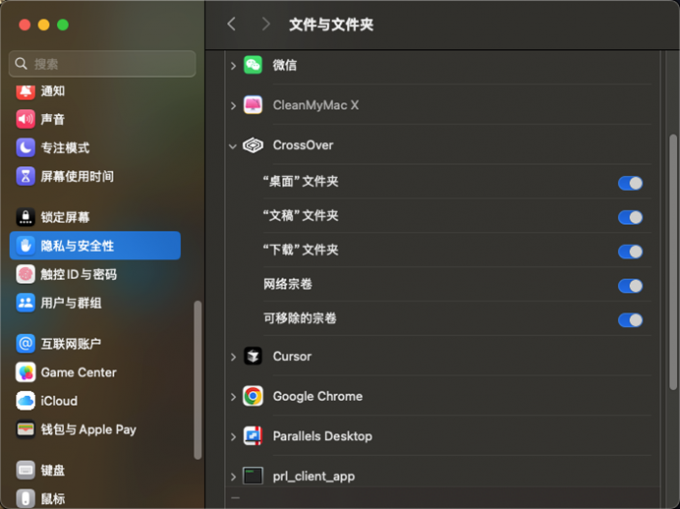Expand the prl_client_app row
This screenshot has width=680, height=509.
point(233,477)
